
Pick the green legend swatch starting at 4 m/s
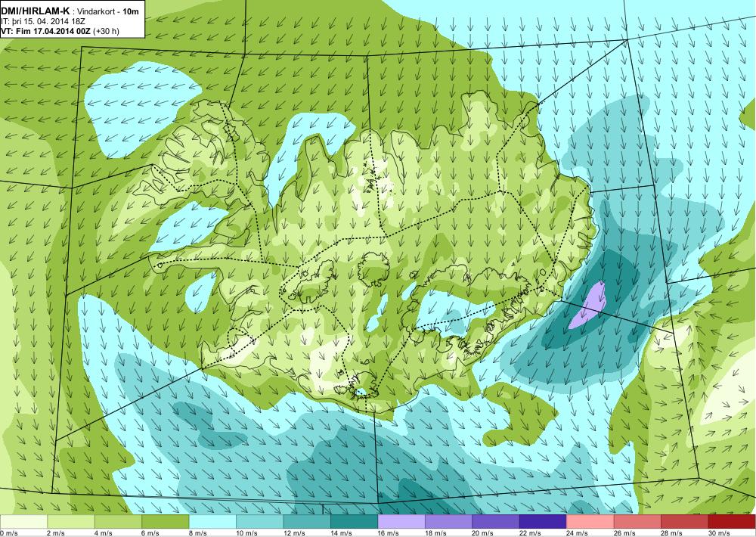[118, 522]
